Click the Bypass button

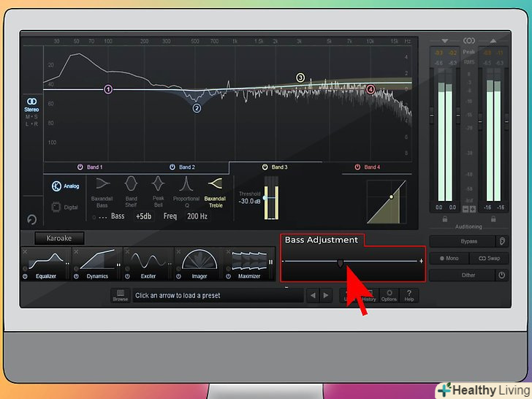[462, 241]
